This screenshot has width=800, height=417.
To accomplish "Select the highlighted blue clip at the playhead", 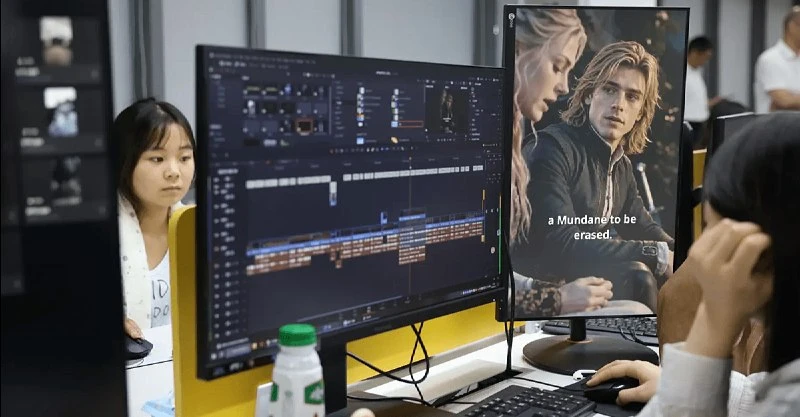I will pos(412,217).
